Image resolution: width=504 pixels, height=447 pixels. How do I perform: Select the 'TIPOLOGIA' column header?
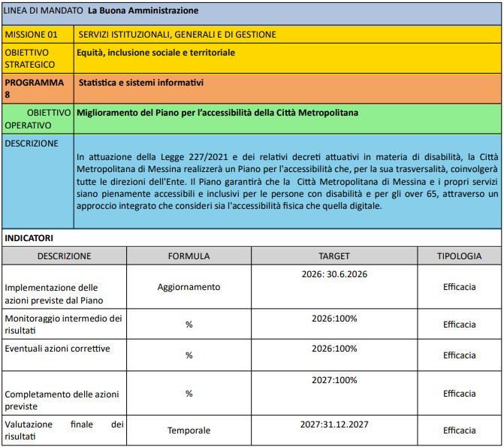459,256
